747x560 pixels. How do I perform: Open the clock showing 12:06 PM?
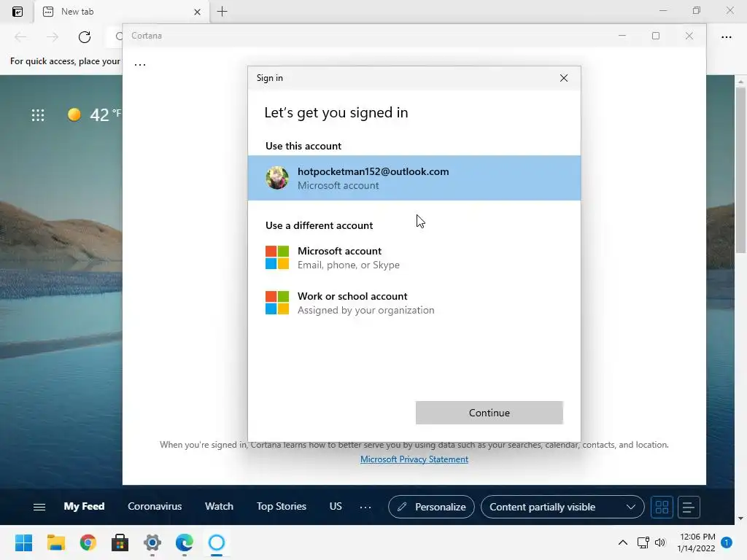click(x=696, y=542)
